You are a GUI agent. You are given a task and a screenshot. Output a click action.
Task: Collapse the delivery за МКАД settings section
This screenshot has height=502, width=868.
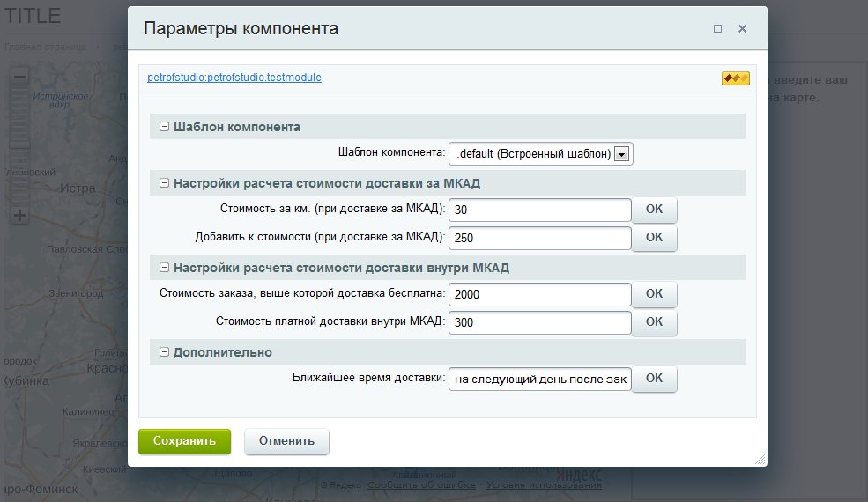[164, 183]
